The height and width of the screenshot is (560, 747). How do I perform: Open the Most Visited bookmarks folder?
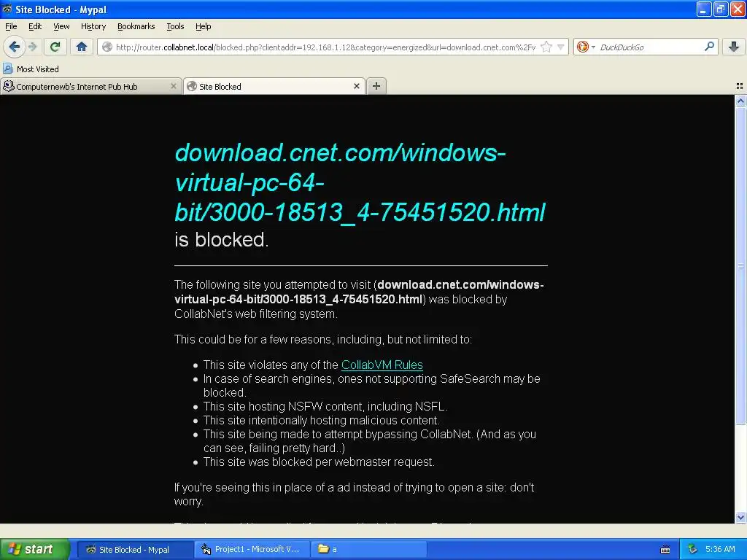31,69
